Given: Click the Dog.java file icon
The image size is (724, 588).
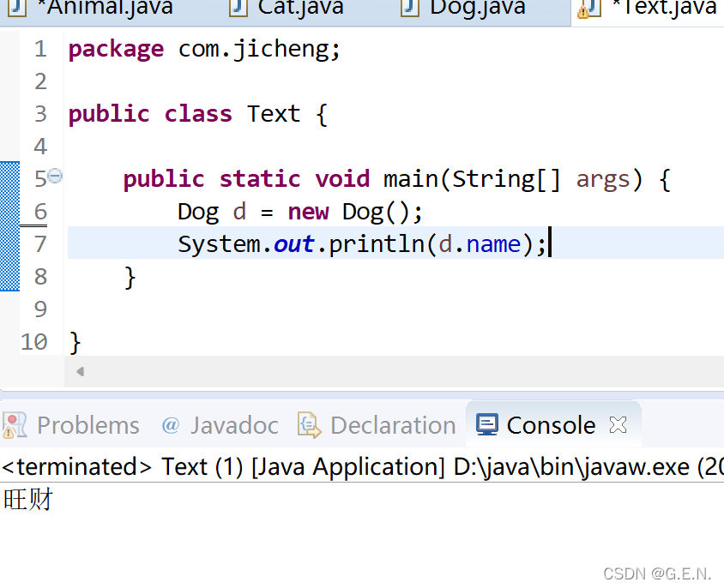Looking at the screenshot, I should (x=409, y=8).
